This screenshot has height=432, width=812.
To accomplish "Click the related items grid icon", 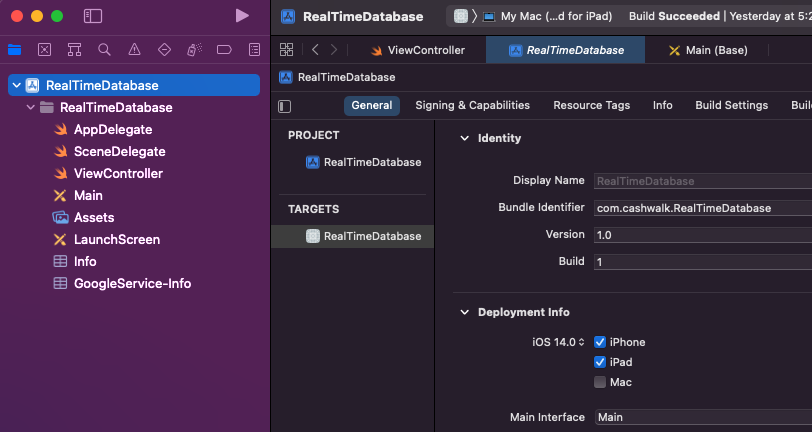I will pos(287,50).
